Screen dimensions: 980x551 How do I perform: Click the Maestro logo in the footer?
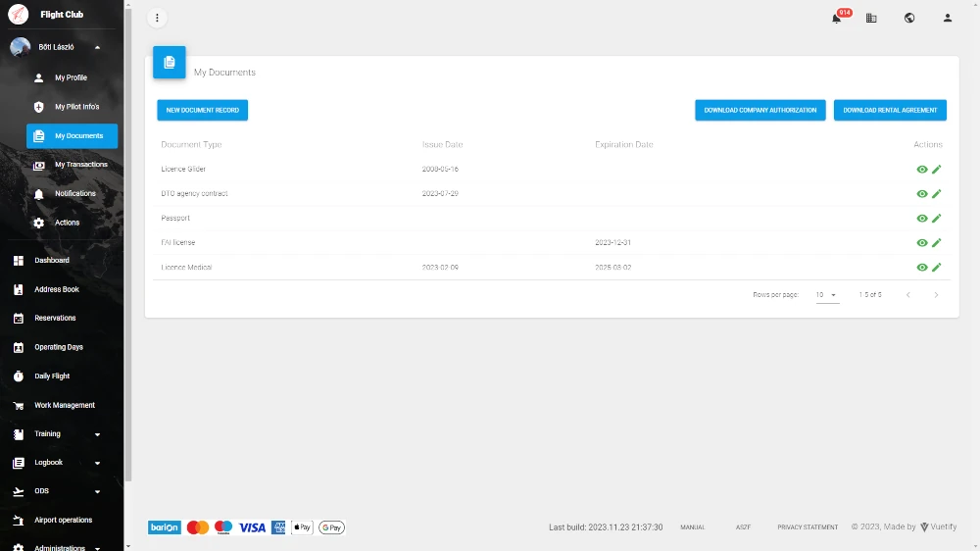tap(223, 527)
